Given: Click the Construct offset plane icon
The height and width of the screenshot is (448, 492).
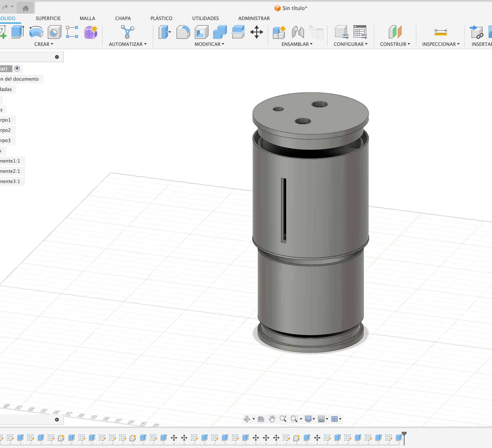Looking at the screenshot, I should click(395, 32).
